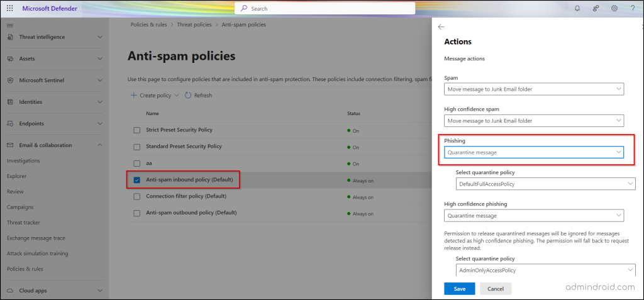Click the Identities icon in sidebar
Viewport: 644px width, 300px height.
(10, 102)
